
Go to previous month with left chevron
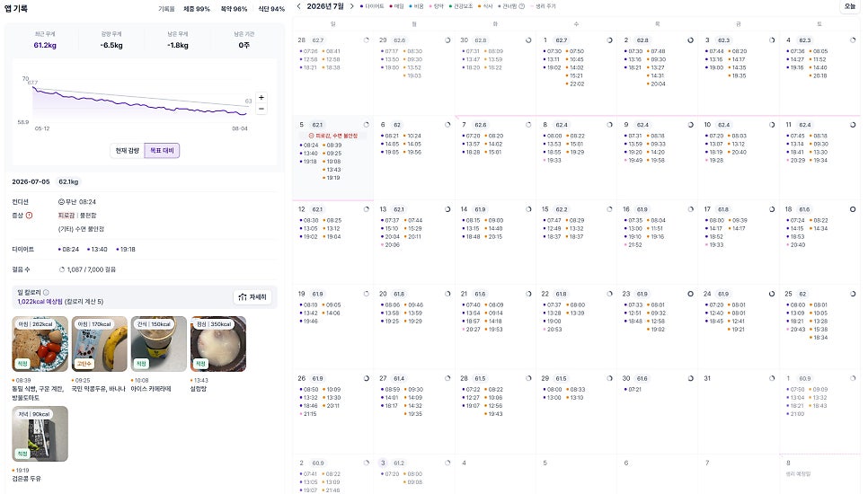tap(299, 6)
